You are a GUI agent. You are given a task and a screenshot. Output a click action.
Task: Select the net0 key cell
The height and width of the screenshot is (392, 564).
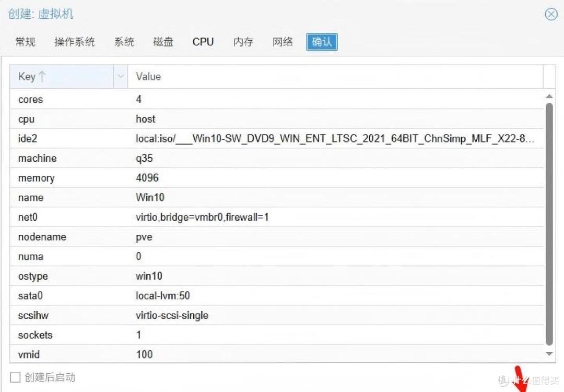28,217
